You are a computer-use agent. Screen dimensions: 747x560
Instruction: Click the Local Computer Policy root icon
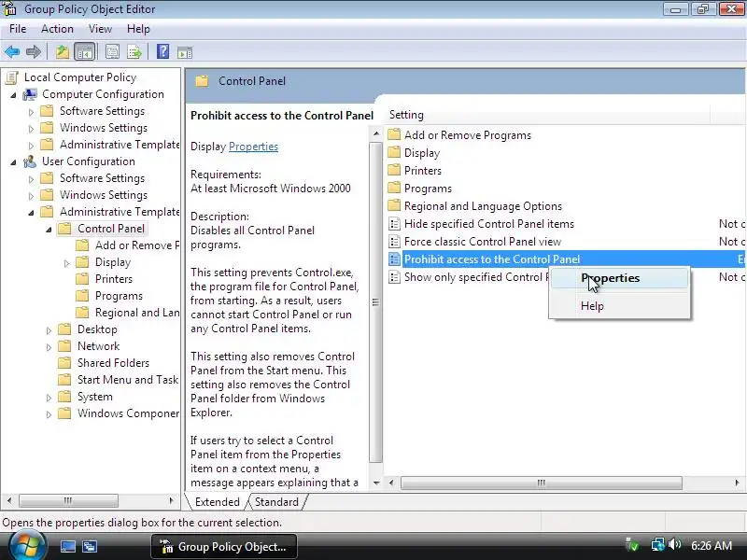coord(12,77)
